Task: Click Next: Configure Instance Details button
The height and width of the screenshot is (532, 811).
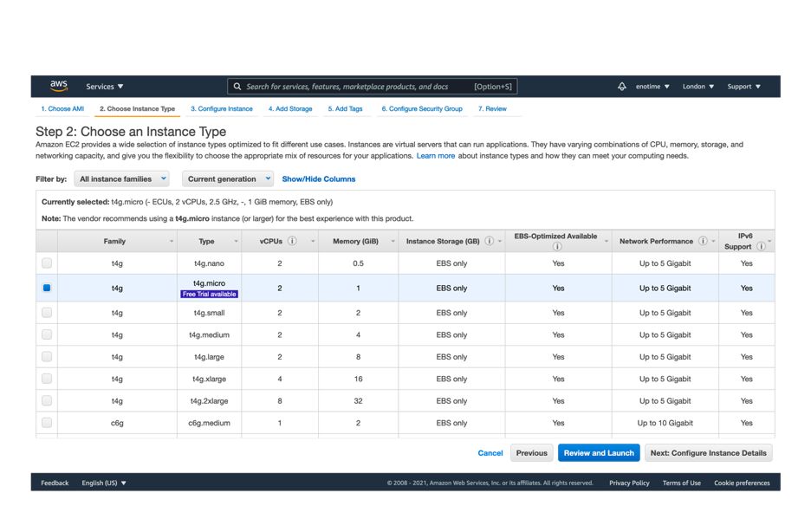Action: [709, 453]
